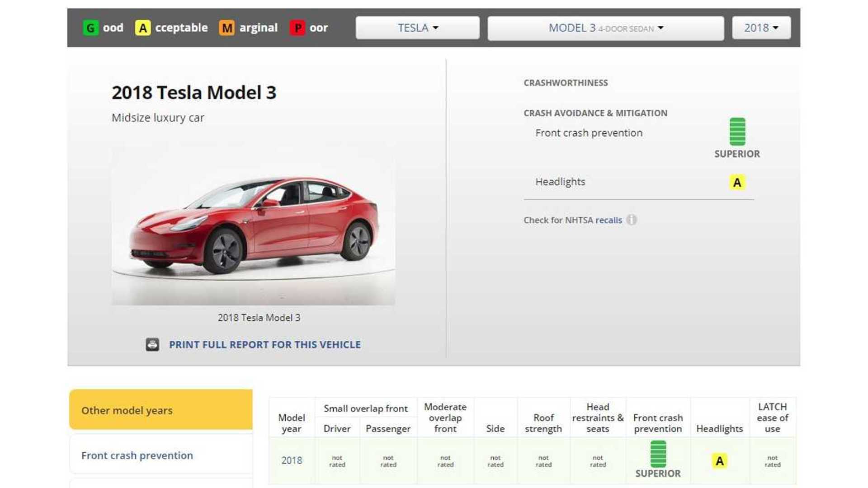The height and width of the screenshot is (488, 868).
Task: Click the image caption 2018 Tesla Model 3
Action: tap(259, 318)
